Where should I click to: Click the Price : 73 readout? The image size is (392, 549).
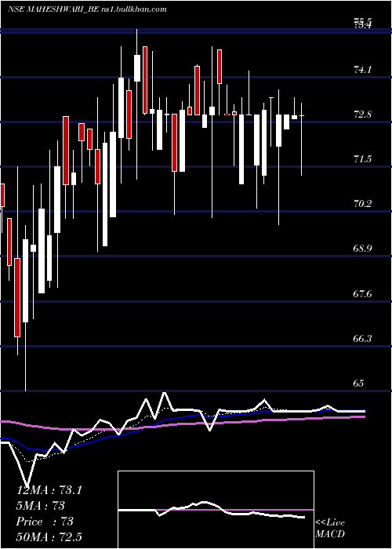[x=45, y=522]
